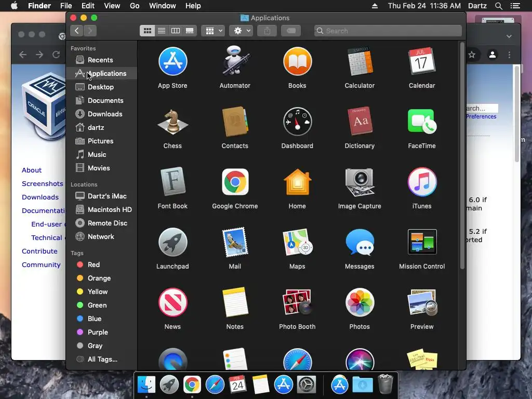Go back in Finder navigation
532x399 pixels.
point(77,31)
